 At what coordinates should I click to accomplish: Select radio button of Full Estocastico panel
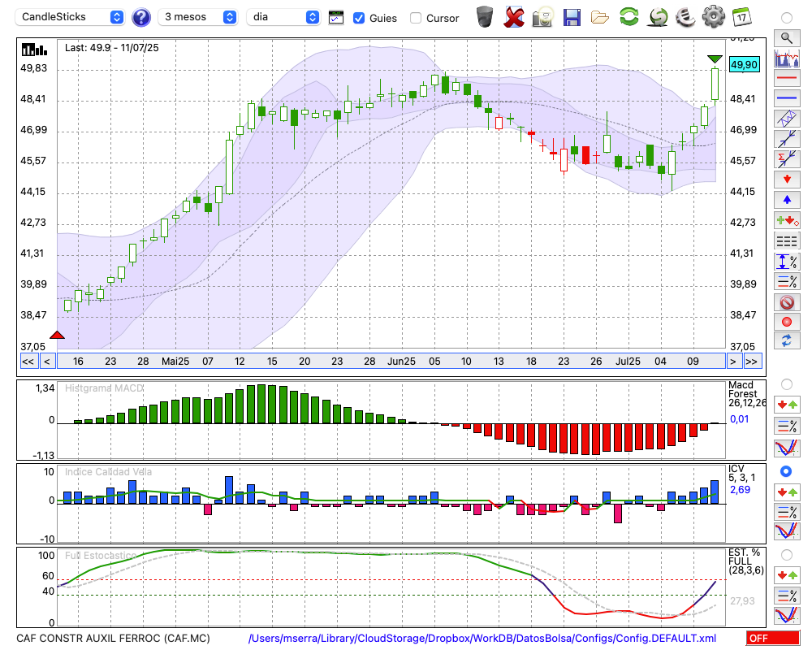(787, 555)
